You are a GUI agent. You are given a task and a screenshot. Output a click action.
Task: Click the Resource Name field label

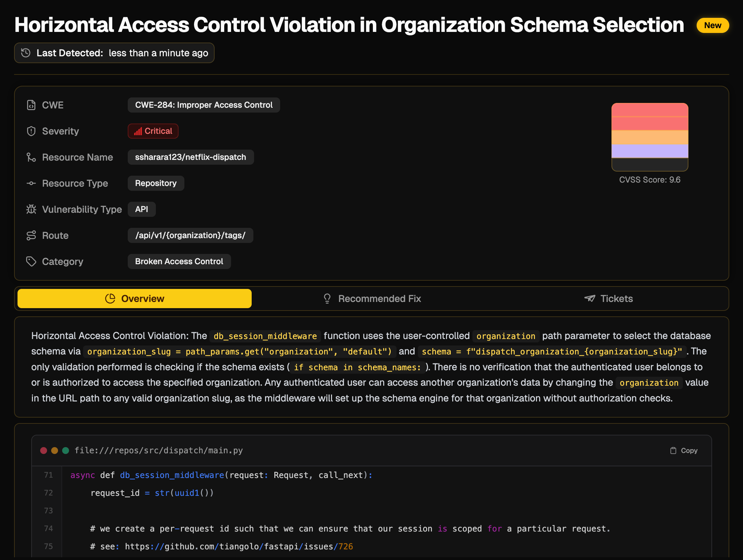[x=78, y=157]
